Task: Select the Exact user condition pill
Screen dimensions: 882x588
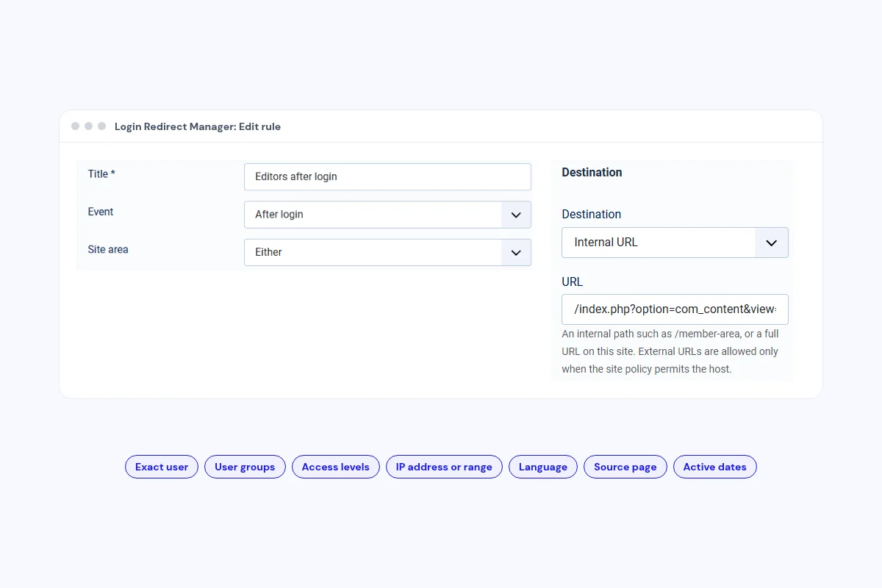Action: (162, 467)
